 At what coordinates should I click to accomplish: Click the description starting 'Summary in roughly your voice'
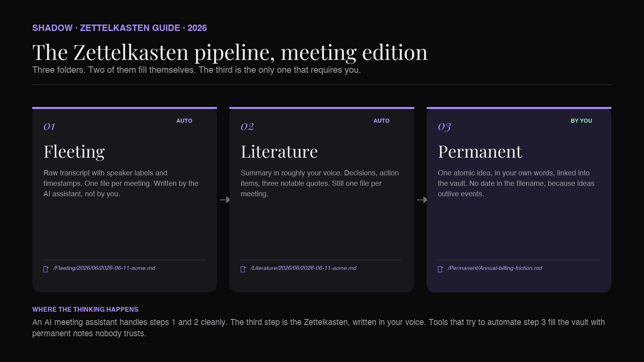coord(320,183)
